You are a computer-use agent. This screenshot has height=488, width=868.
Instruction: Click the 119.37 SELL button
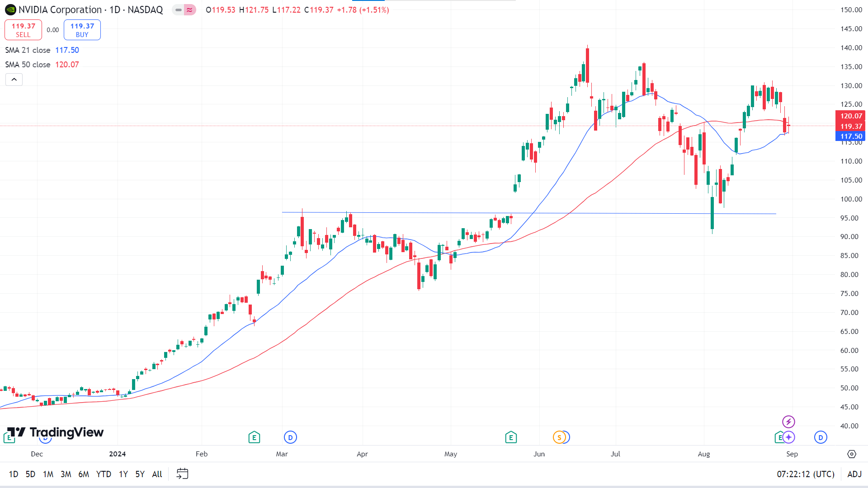(23, 30)
